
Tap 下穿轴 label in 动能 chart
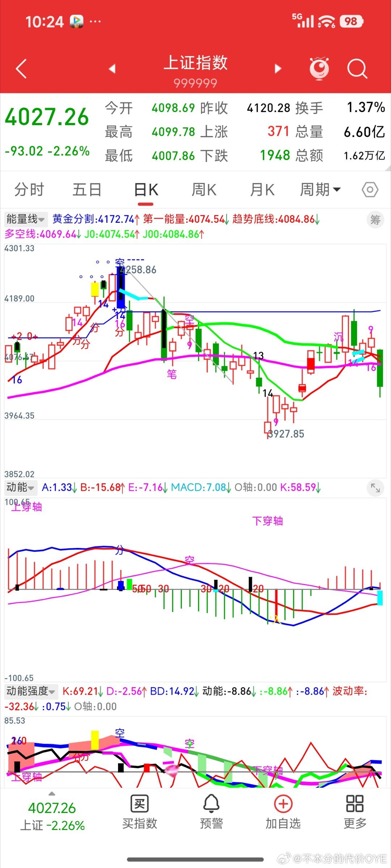[x=268, y=521]
